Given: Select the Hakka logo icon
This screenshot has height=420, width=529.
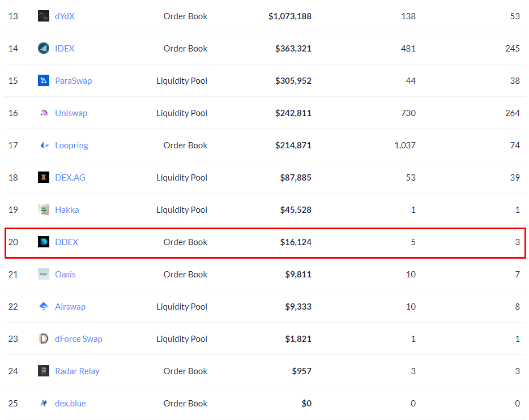Looking at the screenshot, I should coord(43,209).
